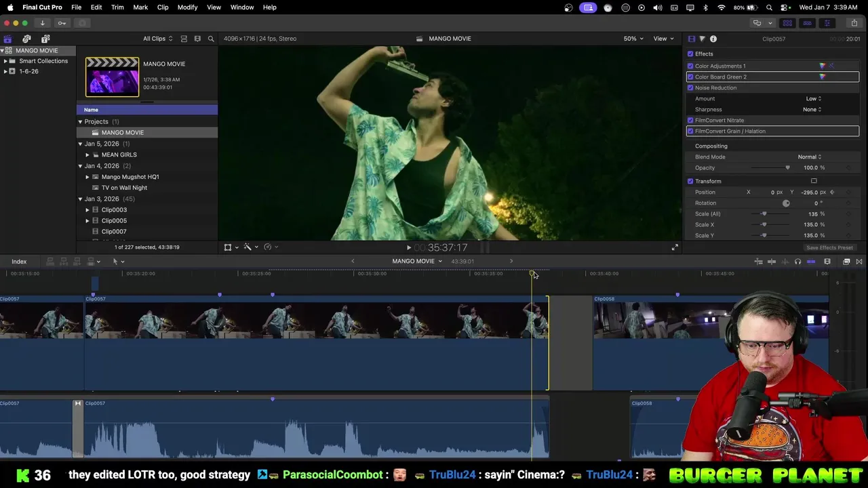Viewport: 868px width, 488px height.
Task: Open Sharpness None dropdown
Action: click(x=812, y=109)
